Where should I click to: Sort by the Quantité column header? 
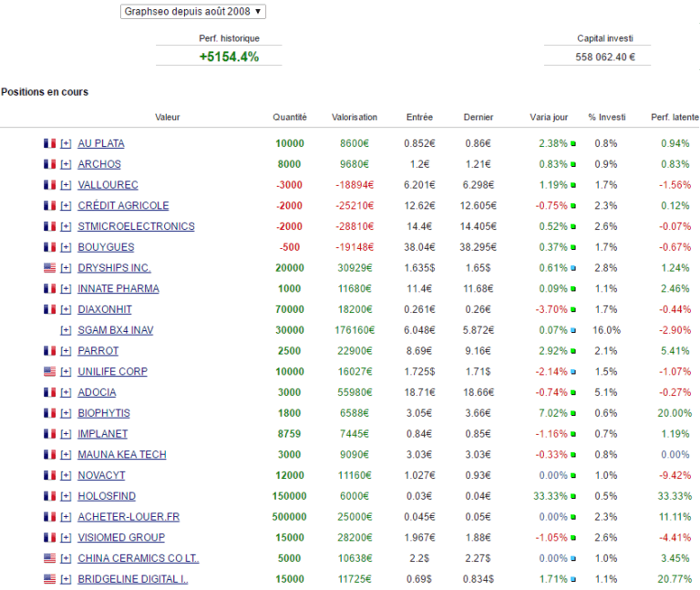point(290,117)
